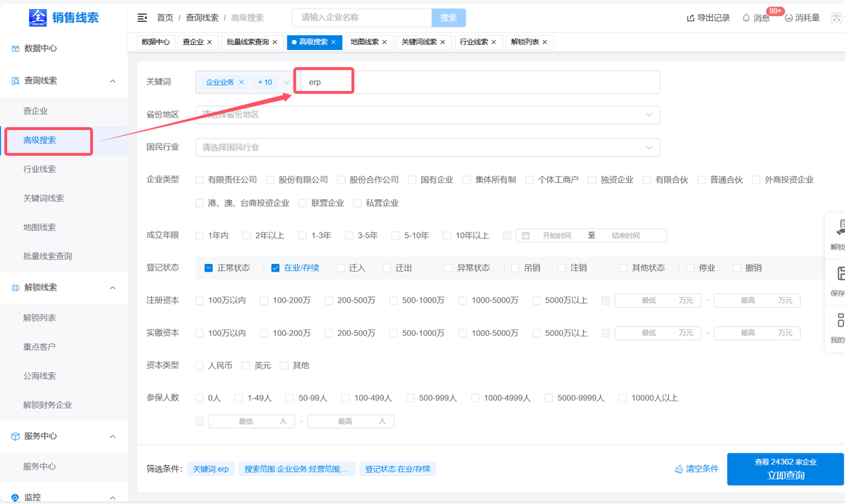Open 批量线索查询 in the sidebar

48,257
